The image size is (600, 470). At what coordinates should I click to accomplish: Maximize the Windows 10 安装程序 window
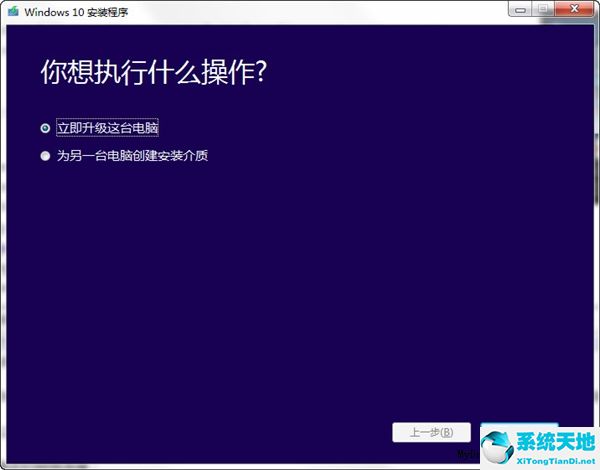[x=543, y=9]
